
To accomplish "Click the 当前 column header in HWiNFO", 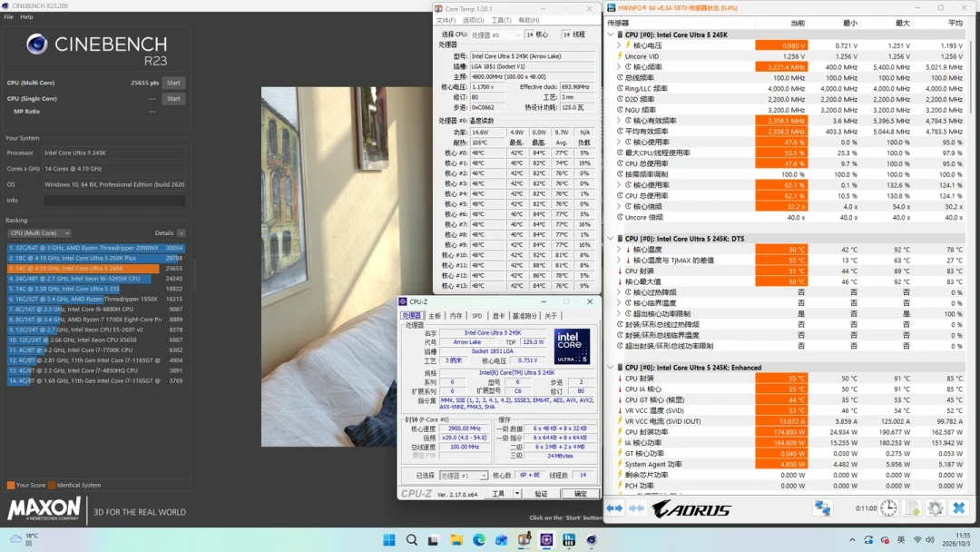I will click(798, 23).
